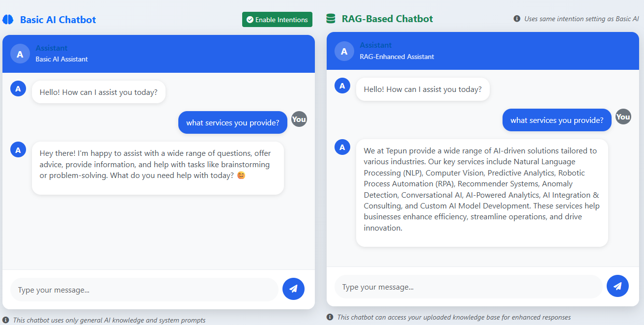Click the Basic AI Assistant header avatar
Viewport: 644px width, 325px height.
(20, 54)
